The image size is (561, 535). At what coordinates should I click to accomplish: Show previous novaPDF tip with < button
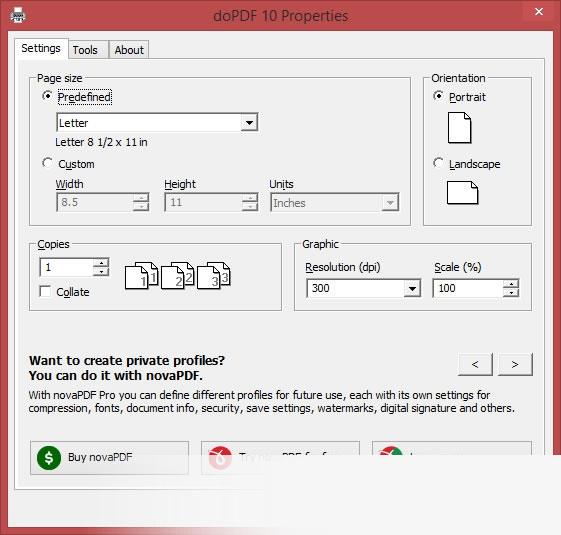[x=475, y=364]
